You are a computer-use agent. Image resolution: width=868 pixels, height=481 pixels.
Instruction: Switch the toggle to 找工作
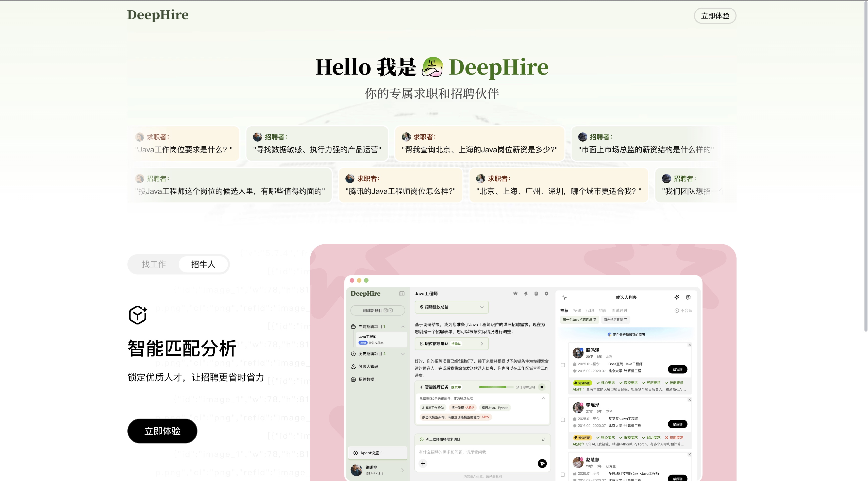[x=154, y=264]
